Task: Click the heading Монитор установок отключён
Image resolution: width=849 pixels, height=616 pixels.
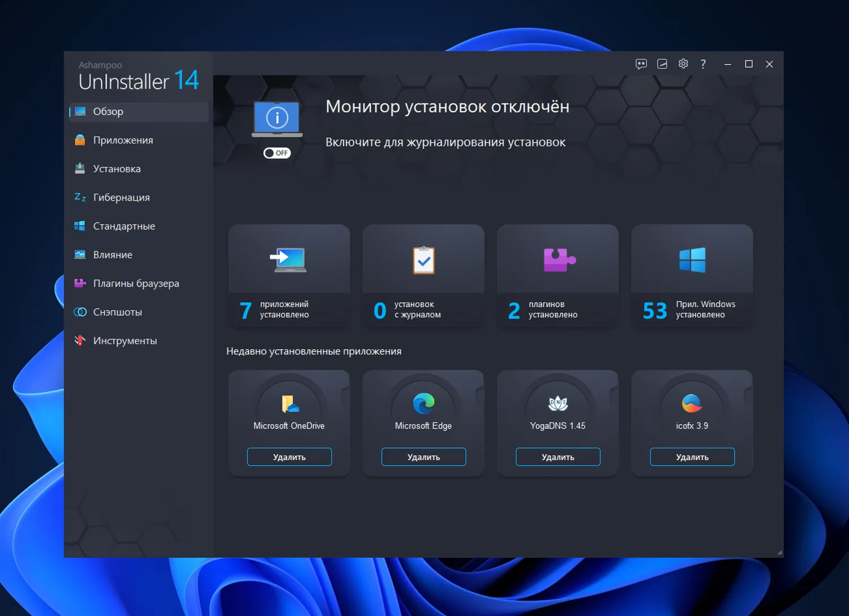Action: tap(447, 106)
